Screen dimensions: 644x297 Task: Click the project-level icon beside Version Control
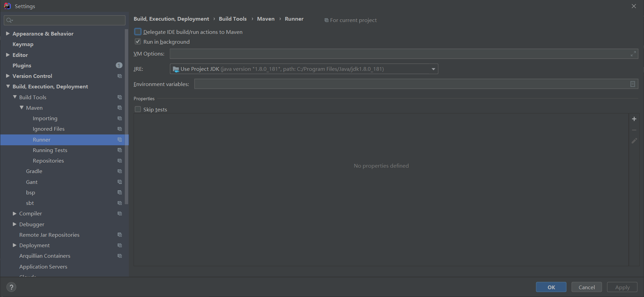pos(120,76)
